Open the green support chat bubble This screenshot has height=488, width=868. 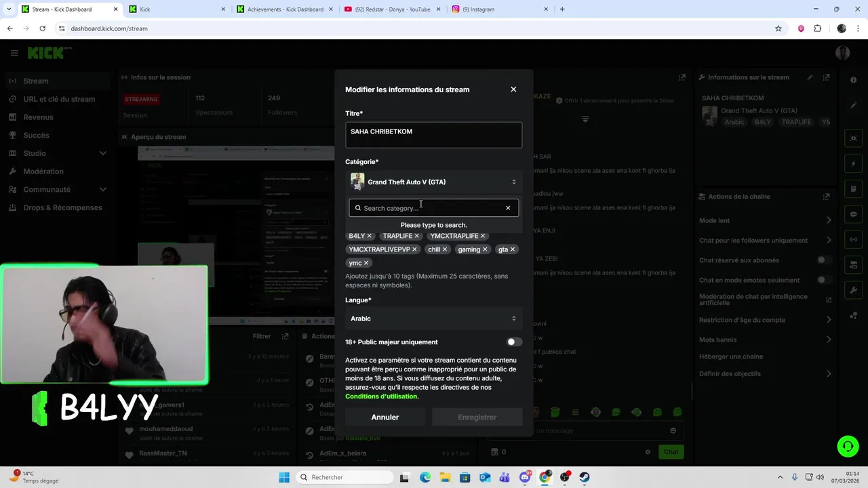pos(848,446)
